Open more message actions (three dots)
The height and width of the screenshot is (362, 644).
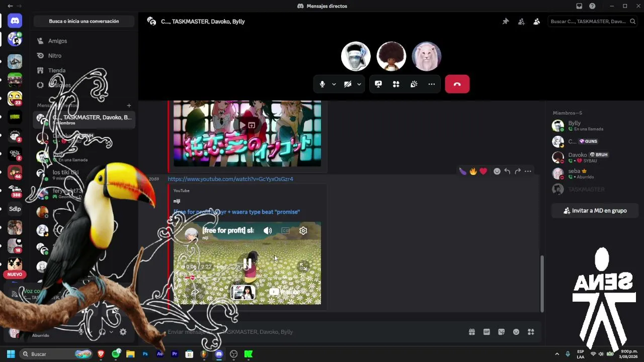tap(528, 171)
